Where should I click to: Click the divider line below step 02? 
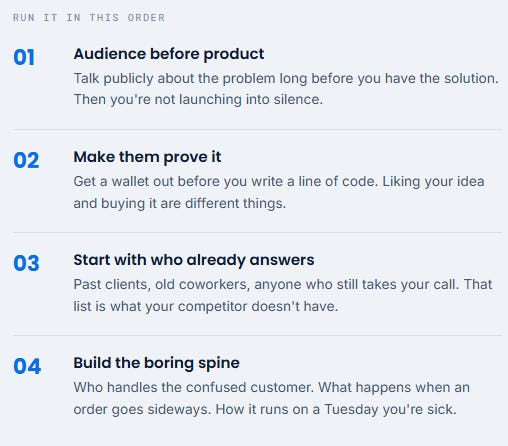click(257, 233)
